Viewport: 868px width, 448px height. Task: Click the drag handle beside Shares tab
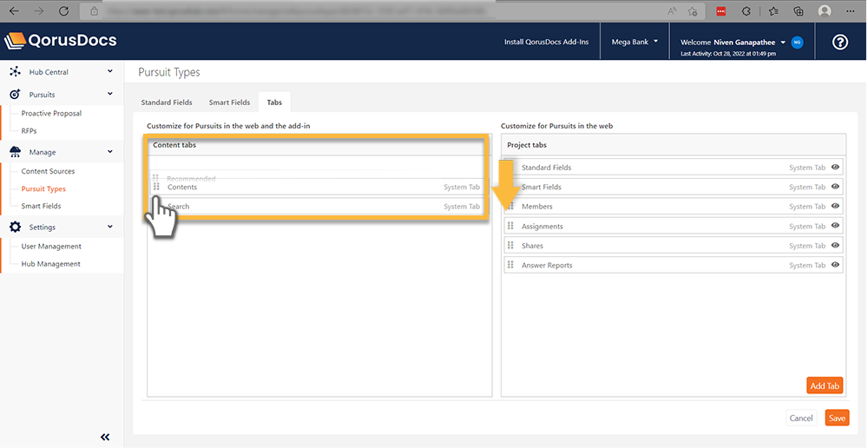pyautogui.click(x=511, y=246)
